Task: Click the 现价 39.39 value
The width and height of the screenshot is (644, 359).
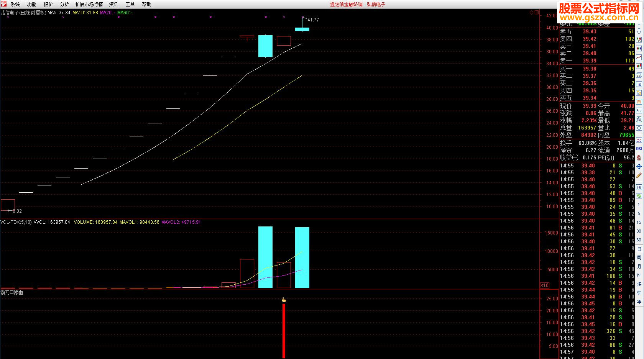Action: point(590,106)
